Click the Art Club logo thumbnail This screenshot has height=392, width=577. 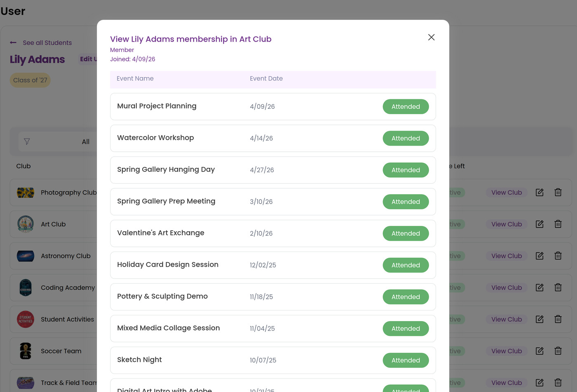[x=26, y=224]
